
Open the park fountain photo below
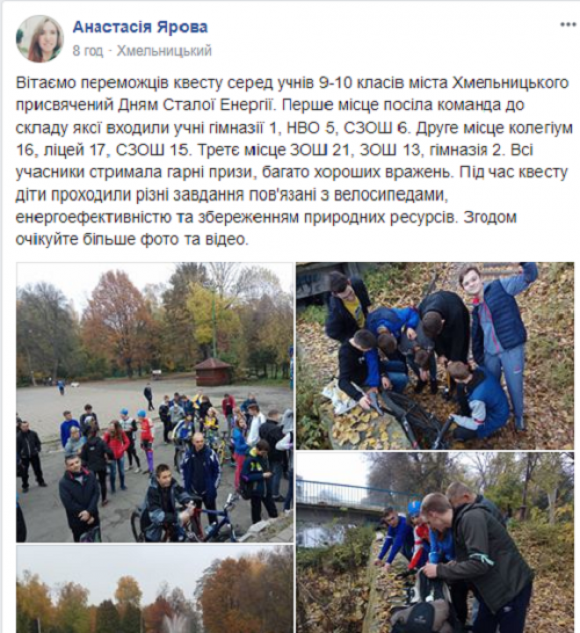[x=155, y=589]
